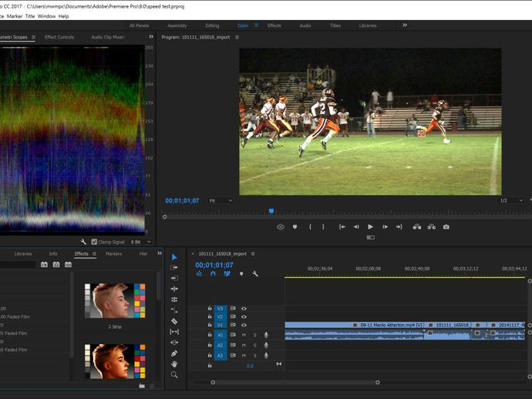532x399 pixels.
Task: Mute audio track A1
Action: 244,335
